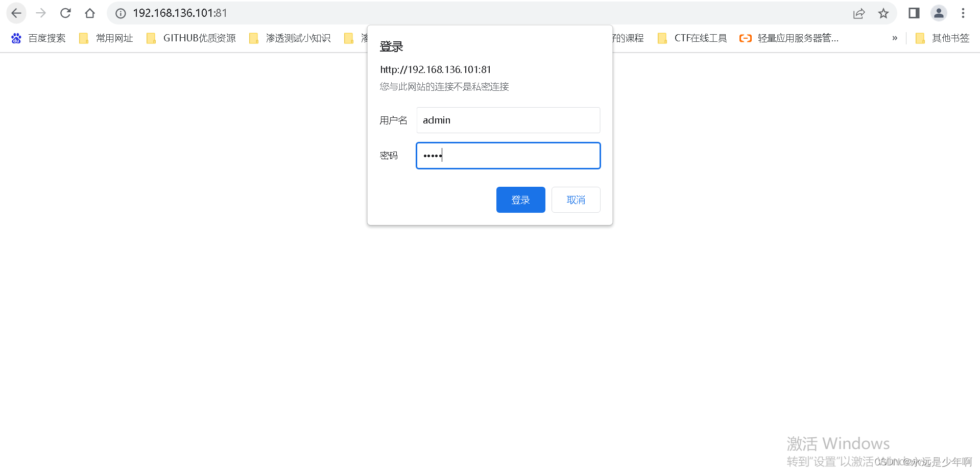Click the browser profile avatar icon

tap(939, 13)
